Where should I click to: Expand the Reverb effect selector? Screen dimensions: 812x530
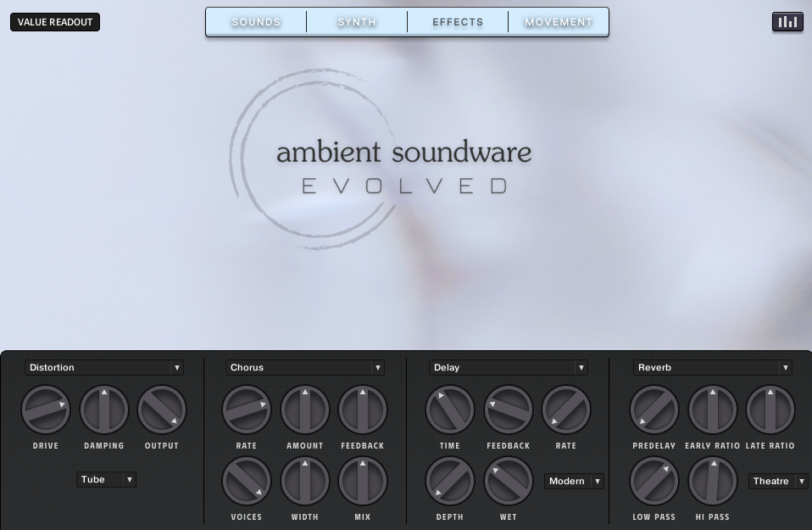tap(712, 367)
